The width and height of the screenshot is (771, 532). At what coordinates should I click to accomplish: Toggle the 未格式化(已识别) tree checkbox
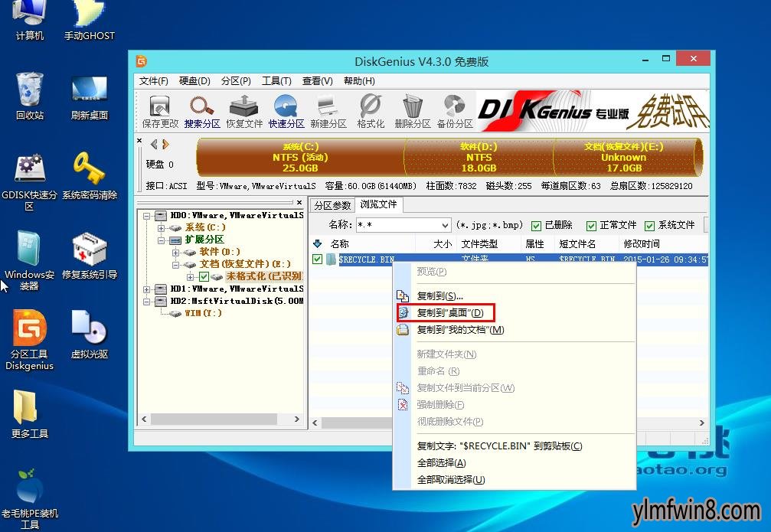click(x=204, y=277)
